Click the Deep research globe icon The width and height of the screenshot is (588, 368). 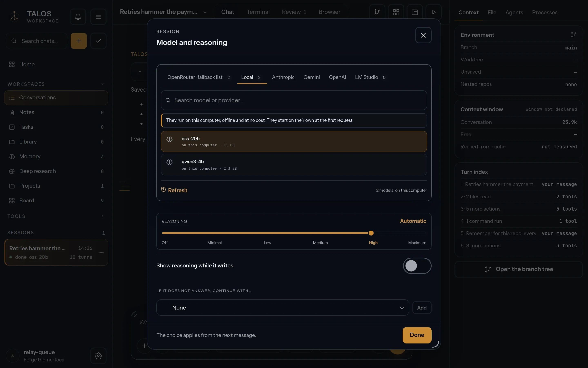(12, 171)
